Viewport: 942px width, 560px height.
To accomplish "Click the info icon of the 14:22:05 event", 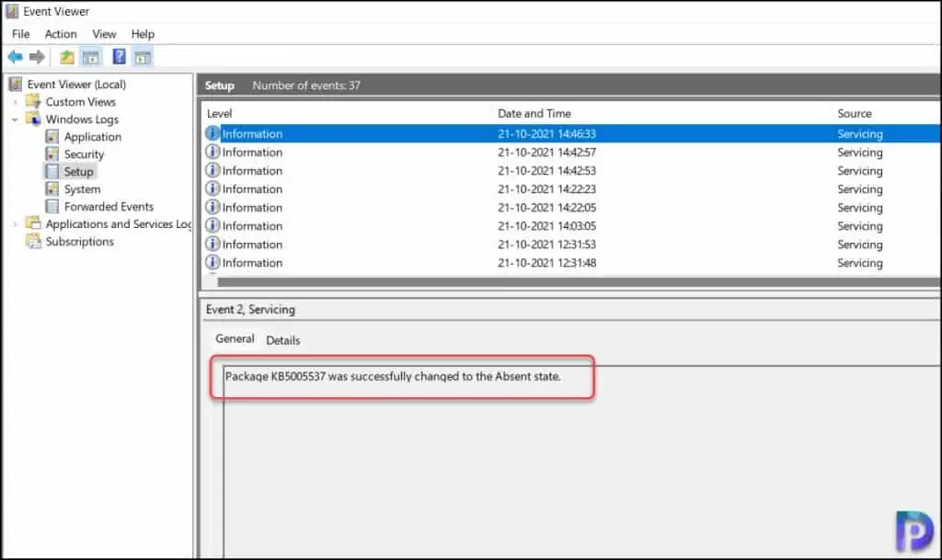I will [213, 207].
